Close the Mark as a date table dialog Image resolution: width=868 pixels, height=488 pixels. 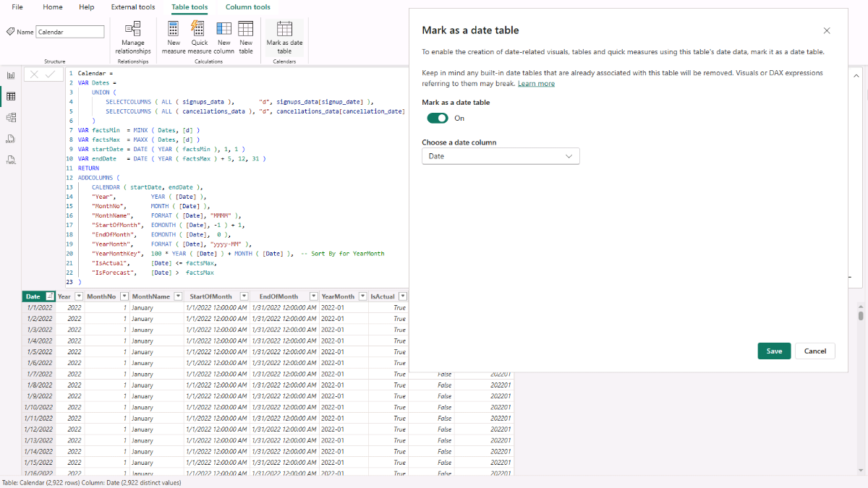pyautogui.click(x=827, y=30)
